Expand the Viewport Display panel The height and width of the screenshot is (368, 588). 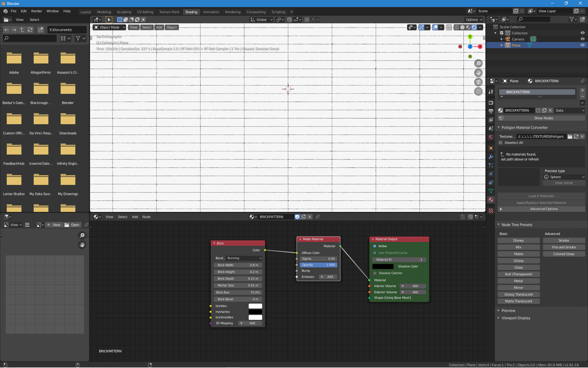[516, 318]
